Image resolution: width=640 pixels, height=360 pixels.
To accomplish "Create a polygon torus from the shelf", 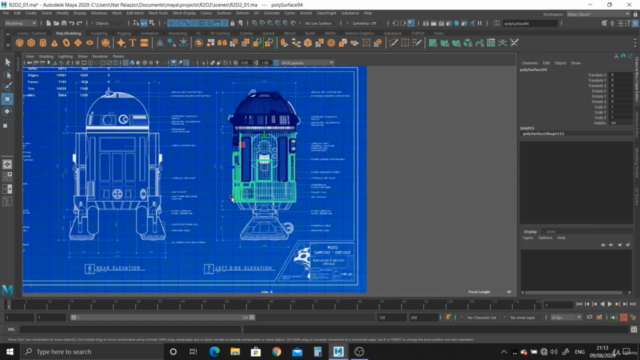I will pos(66,43).
